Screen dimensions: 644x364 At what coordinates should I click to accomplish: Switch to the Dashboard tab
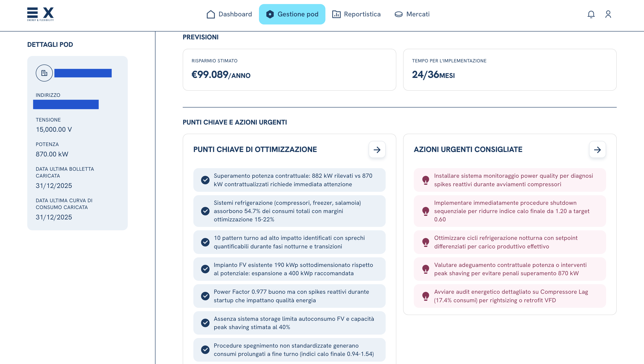tap(235, 14)
